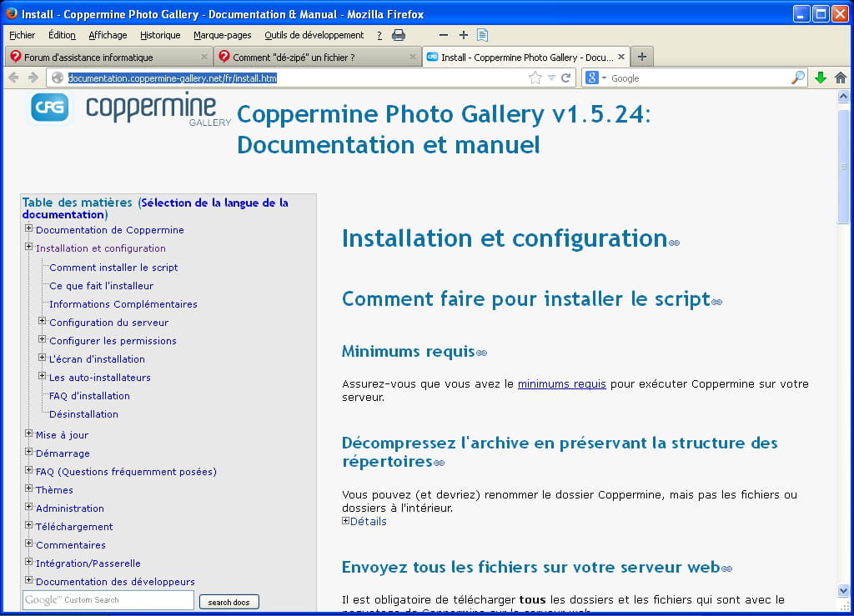Open FAQ d'installation link
This screenshot has height=616, width=854.
click(89, 396)
